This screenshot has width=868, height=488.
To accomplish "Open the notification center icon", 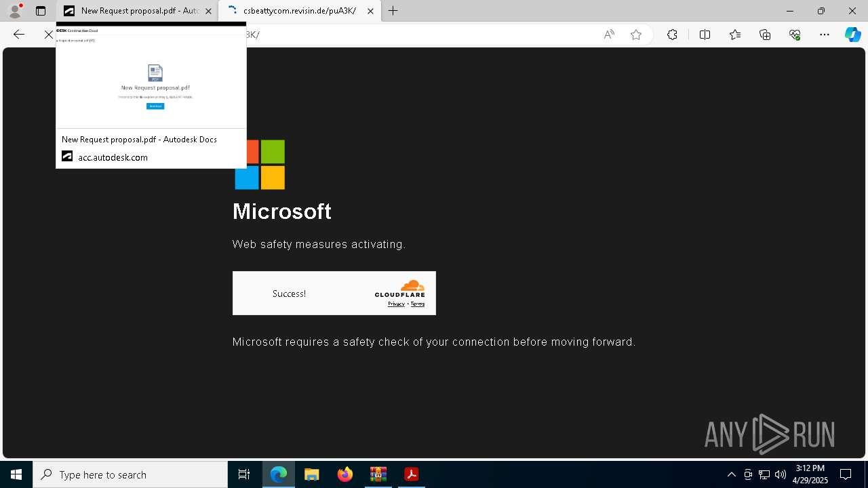I will tap(846, 474).
